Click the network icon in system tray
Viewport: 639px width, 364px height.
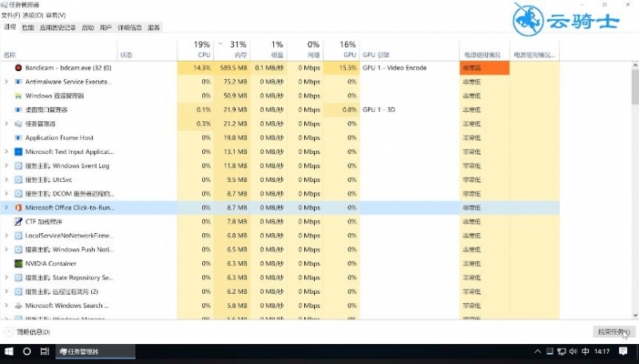tap(562, 351)
